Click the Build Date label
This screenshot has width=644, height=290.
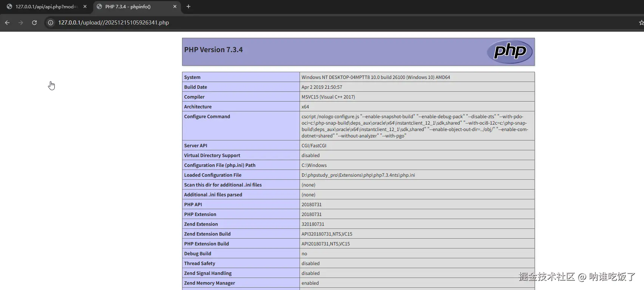click(196, 87)
